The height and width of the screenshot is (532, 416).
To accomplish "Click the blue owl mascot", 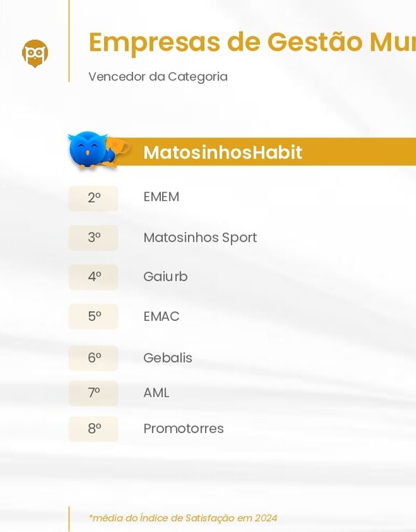I will (88, 150).
